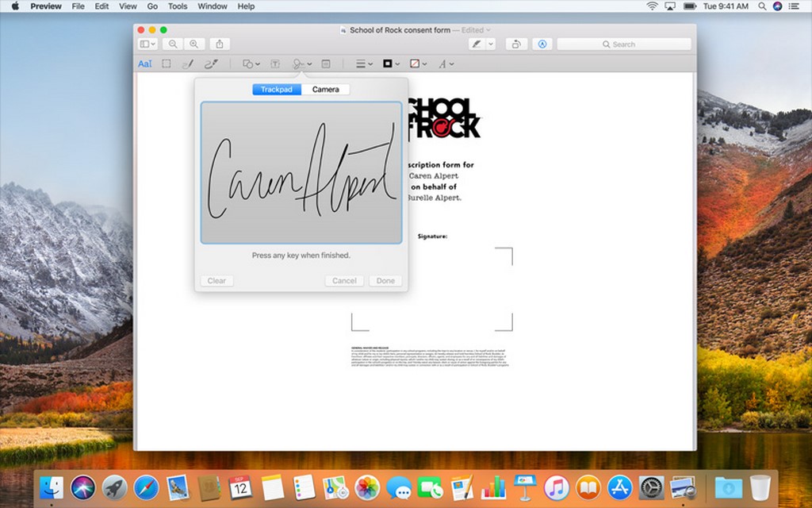Open Photos from the Dock
Viewport: 812px width, 508px height.
[x=367, y=488]
